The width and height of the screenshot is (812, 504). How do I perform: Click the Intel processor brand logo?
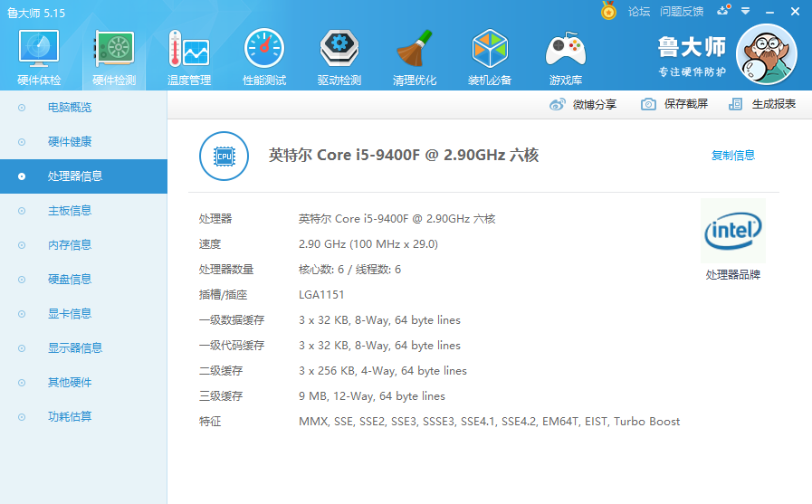tap(732, 231)
